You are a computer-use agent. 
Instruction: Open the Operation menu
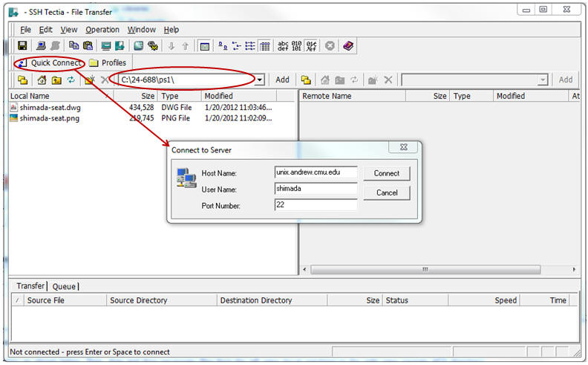102,30
